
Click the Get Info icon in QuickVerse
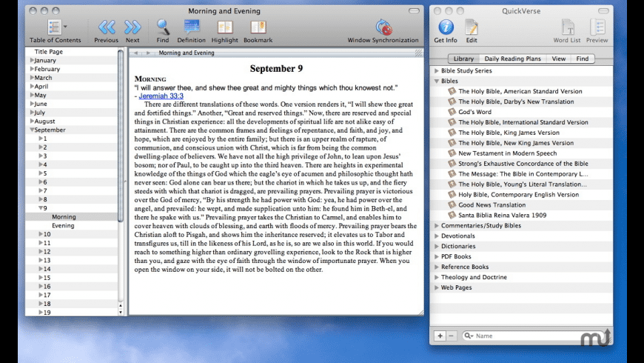[445, 28]
